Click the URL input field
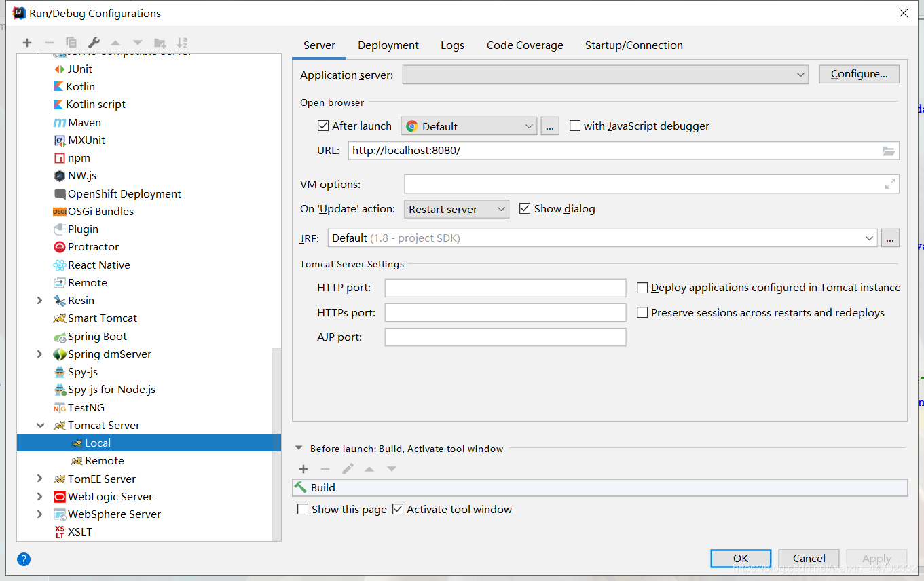 coord(623,151)
